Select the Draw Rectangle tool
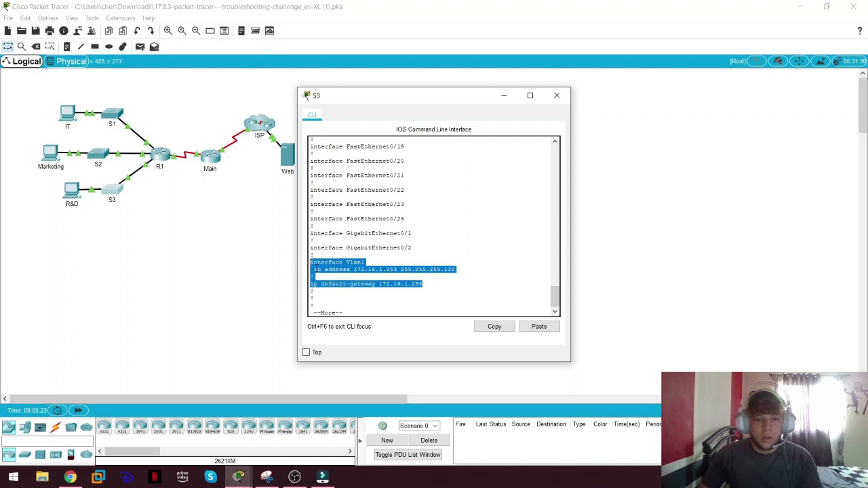Image resolution: width=868 pixels, height=488 pixels. point(95,47)
